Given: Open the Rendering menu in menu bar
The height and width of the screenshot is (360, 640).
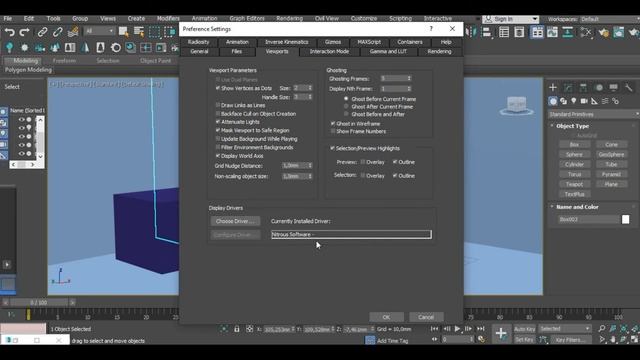Looking at the screenshot, I should tap(289, 18).
